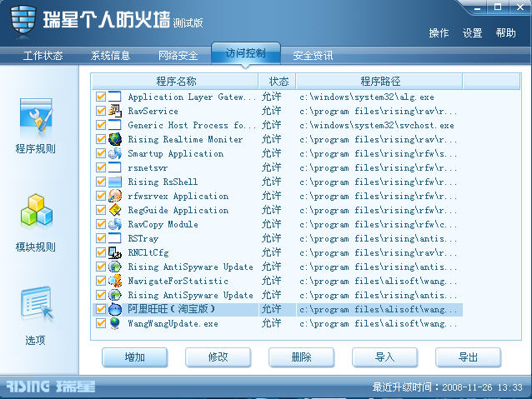The height and width of the screenshot is (399, 532).
Task: Open the 设置 settings menu
Action: (x=472, y=32)
